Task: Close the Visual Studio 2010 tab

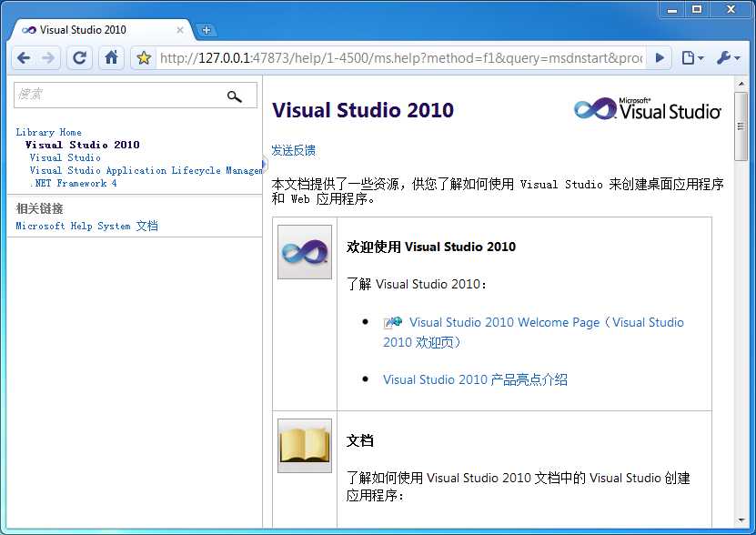Action: click(180, 30)
